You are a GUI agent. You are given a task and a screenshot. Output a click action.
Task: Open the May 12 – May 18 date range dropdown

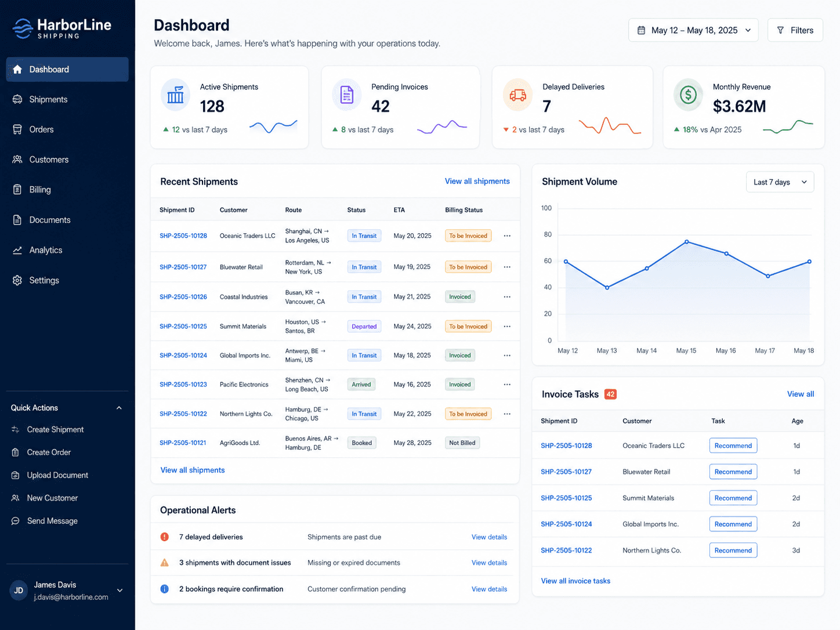(693, 30)
